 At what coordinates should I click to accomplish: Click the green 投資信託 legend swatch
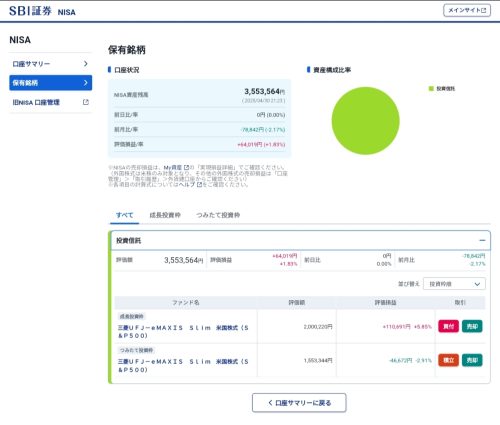(x=431, y=88)
